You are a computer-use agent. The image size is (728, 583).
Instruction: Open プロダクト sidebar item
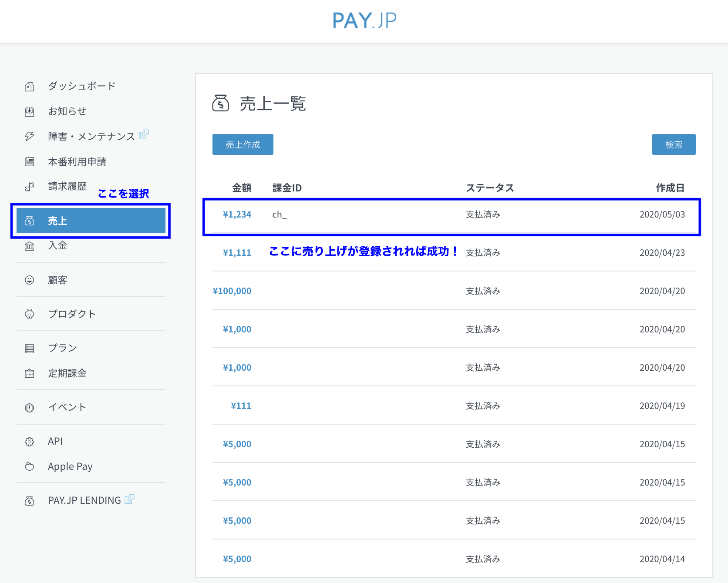72,314
